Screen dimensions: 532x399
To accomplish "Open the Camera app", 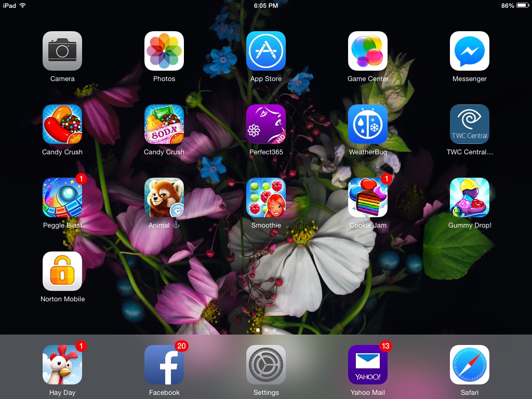I will click(x=62, y=51).
